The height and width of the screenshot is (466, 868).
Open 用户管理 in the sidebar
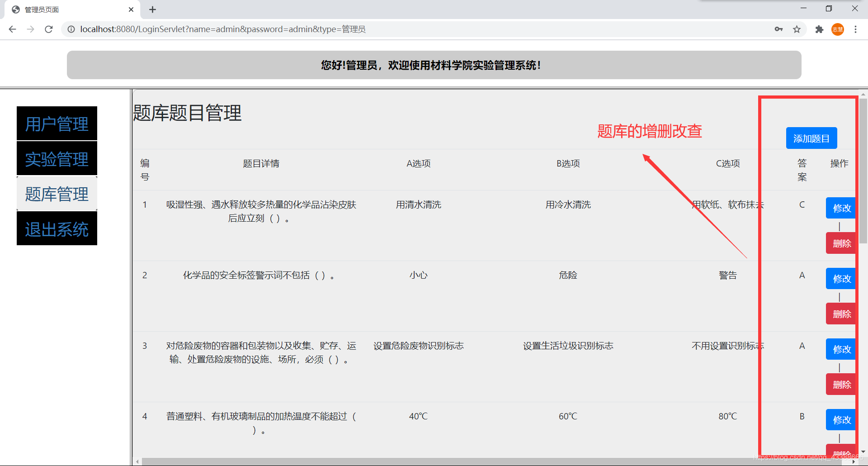tap(57, 124)
